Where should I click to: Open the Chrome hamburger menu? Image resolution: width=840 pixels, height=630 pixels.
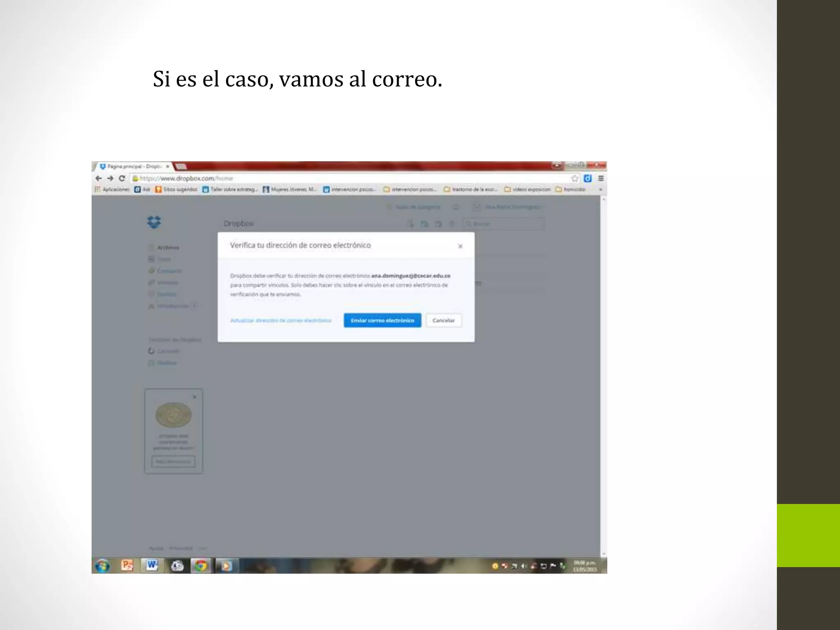click(x=600, y=178)
